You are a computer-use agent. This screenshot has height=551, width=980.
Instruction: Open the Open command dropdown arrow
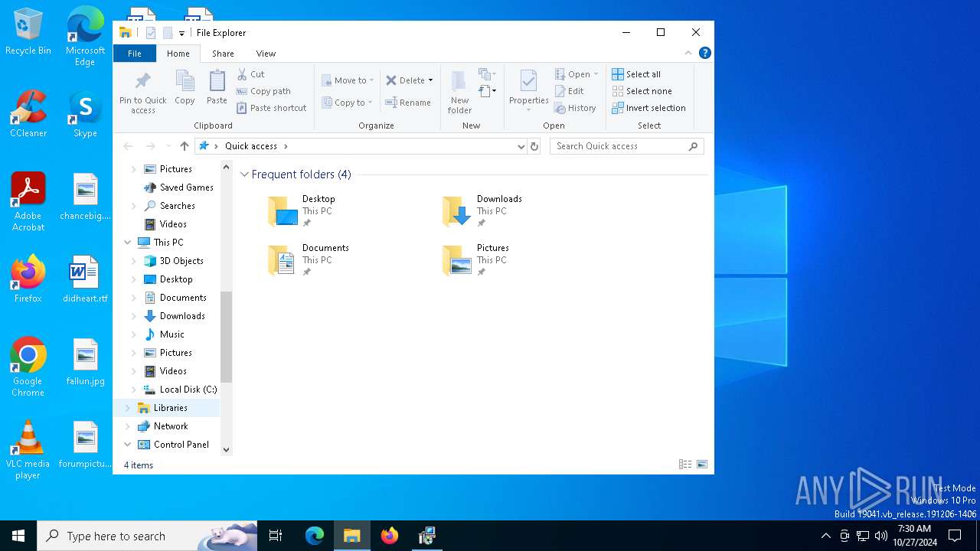[596, 74]
